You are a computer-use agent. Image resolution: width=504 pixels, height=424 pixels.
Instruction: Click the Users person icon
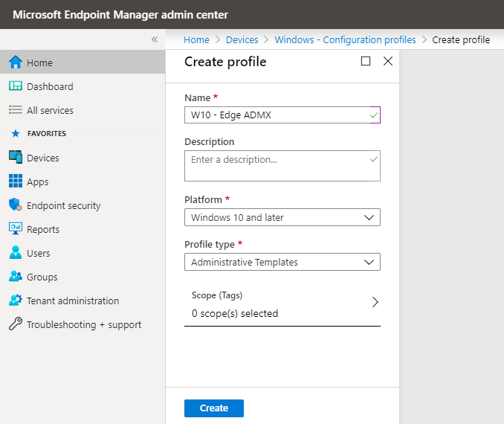(x=16, y=252)
